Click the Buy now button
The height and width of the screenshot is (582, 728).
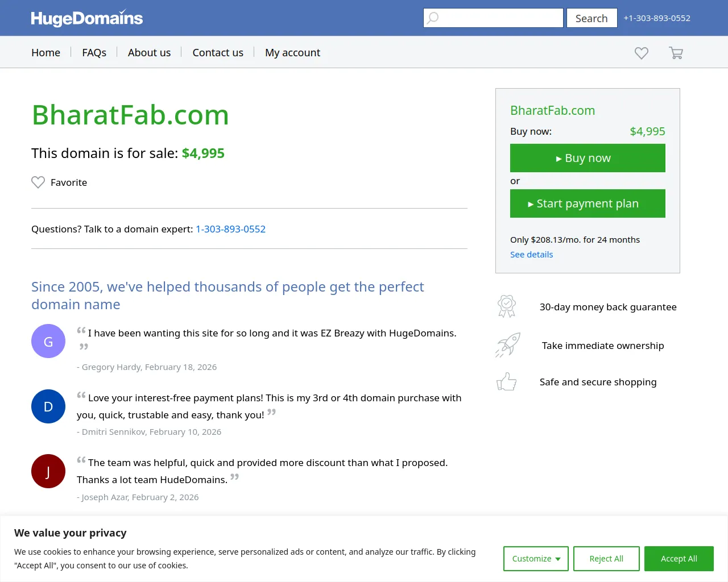pos(588,158)
